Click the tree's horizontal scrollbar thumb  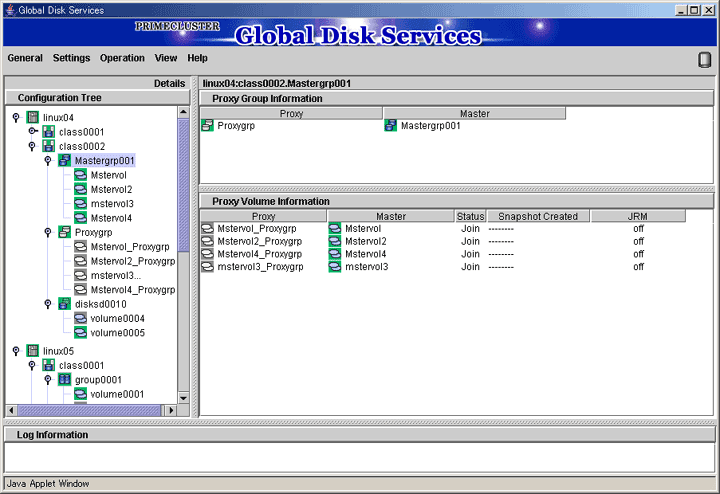pos(89,410)
